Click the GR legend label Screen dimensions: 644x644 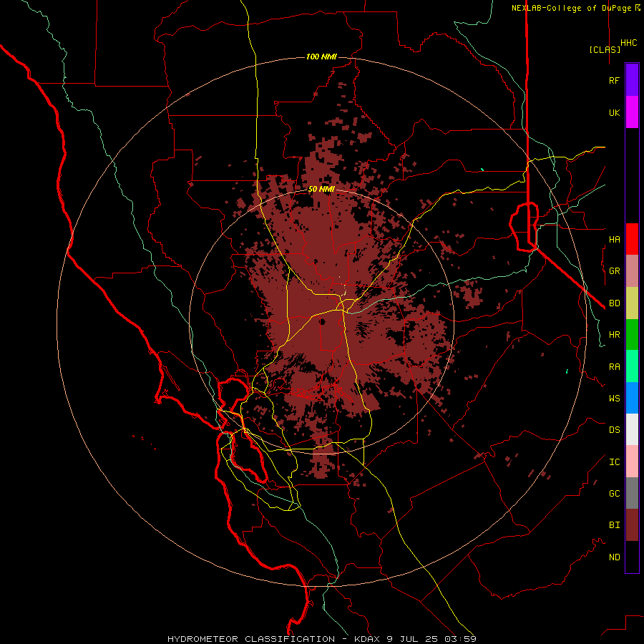pyautogui.click(x=614, y=271)
